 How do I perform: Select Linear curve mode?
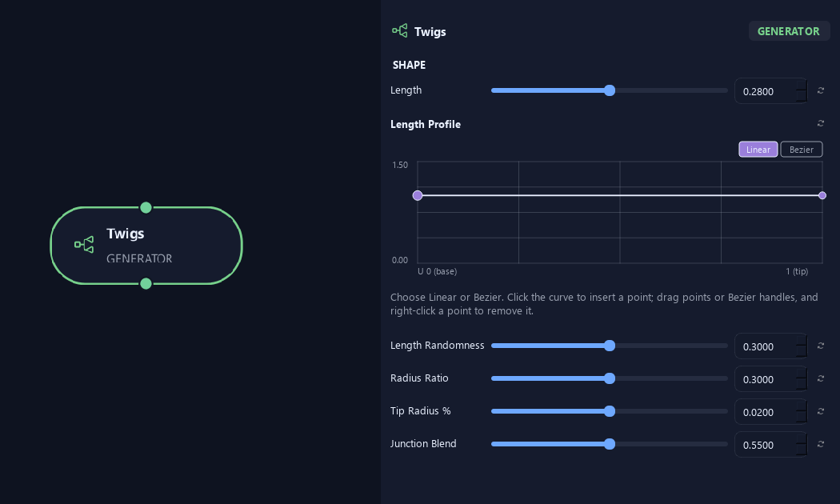[758, 150]
